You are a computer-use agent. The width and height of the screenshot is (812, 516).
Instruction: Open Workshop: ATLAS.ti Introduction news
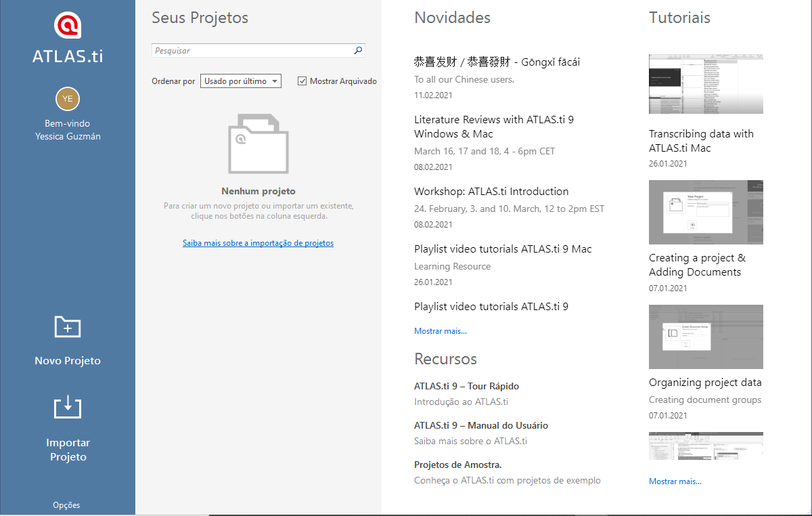491,192
